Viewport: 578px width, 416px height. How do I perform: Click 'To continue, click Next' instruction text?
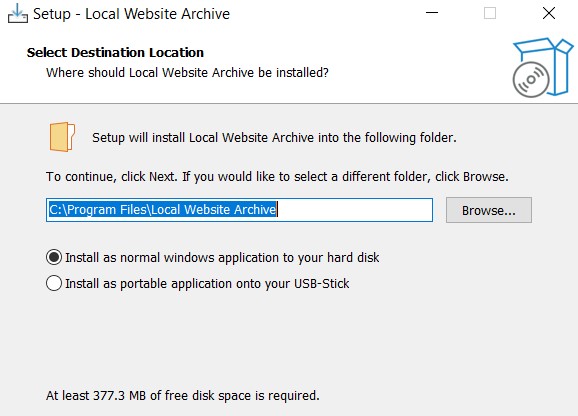coord(277,176)
